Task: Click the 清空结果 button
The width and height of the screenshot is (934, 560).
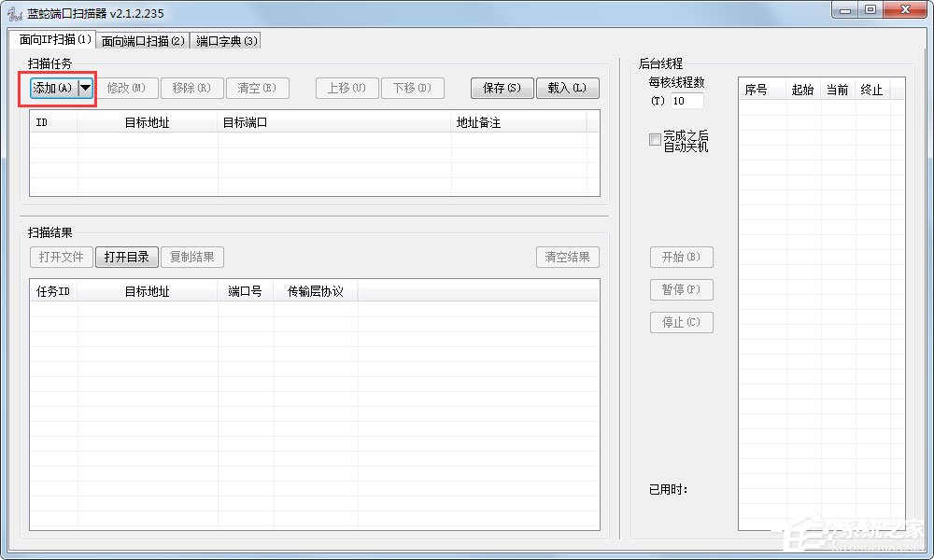Action: [568, 257]
